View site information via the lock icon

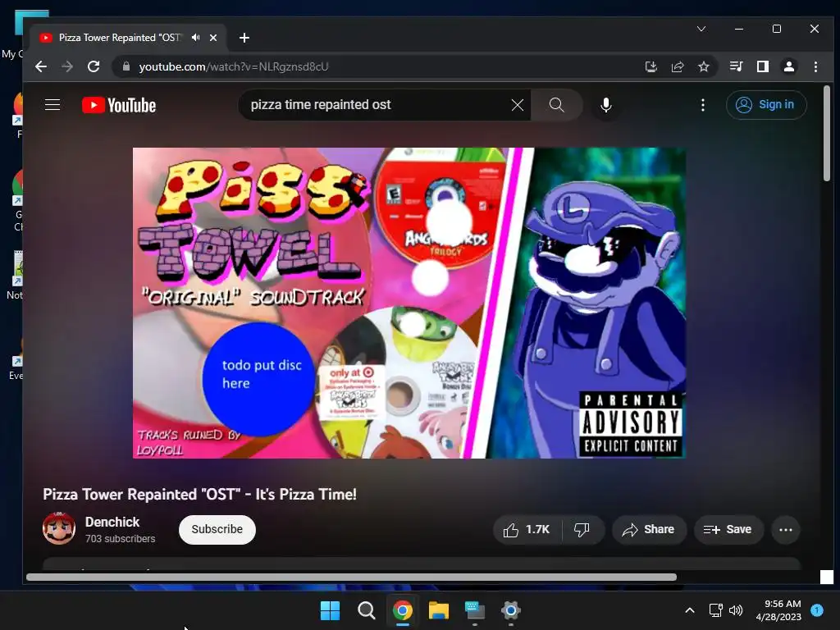click(x=126, y=66)
